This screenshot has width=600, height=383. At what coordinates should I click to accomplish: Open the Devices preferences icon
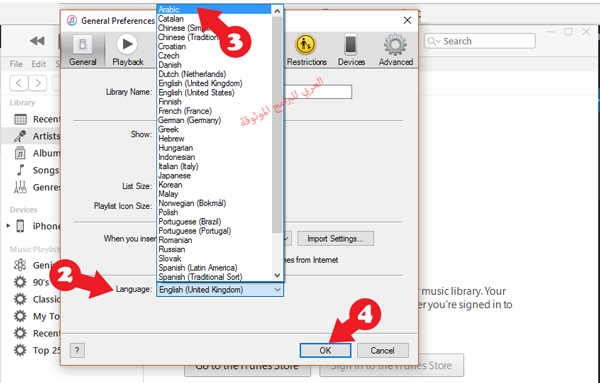351,50
